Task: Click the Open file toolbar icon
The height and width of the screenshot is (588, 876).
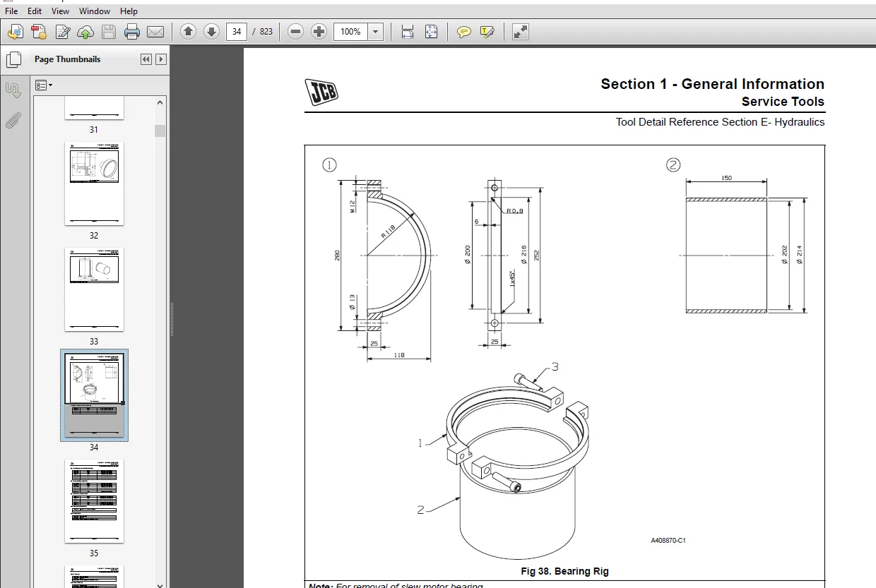Action: pos(15,32)
